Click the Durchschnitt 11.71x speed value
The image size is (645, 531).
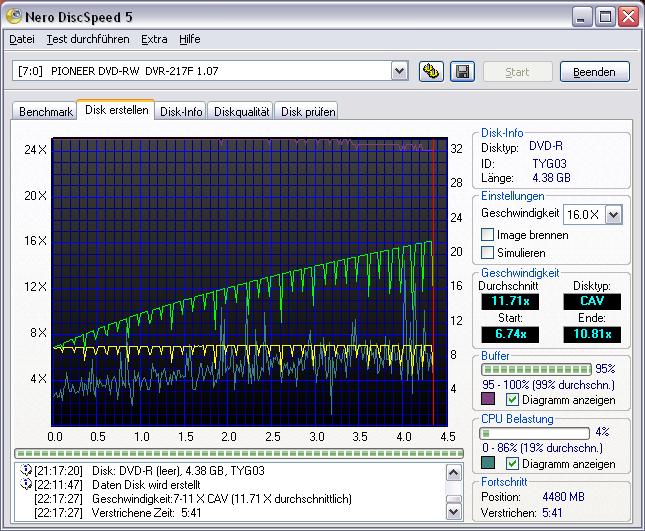coord(510,301)
